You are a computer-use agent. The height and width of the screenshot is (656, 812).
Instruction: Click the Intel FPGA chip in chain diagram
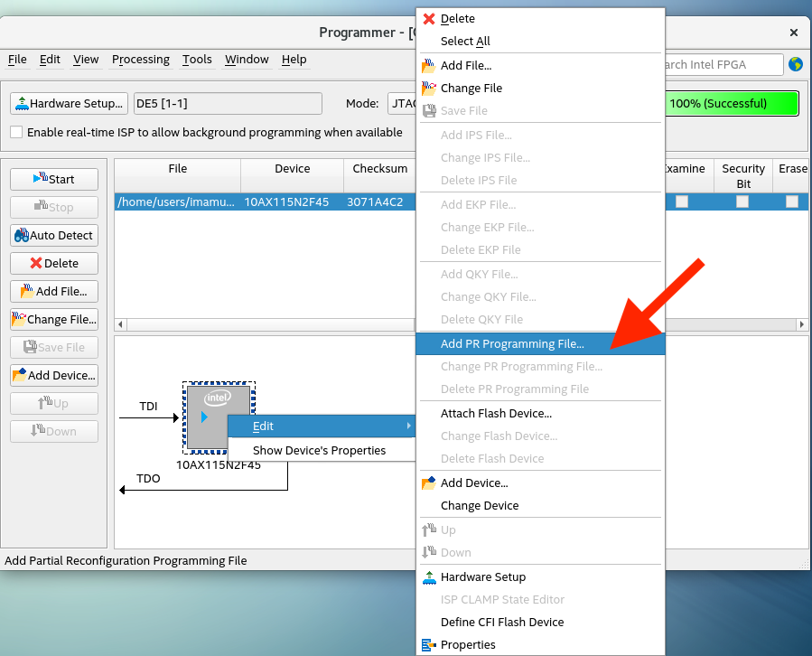coord(219,417)
